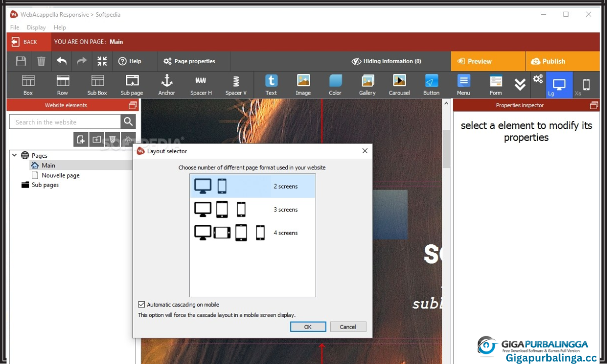Insert an Anchor element
Screen dimensions: 607x364
(x=166, y=84)
